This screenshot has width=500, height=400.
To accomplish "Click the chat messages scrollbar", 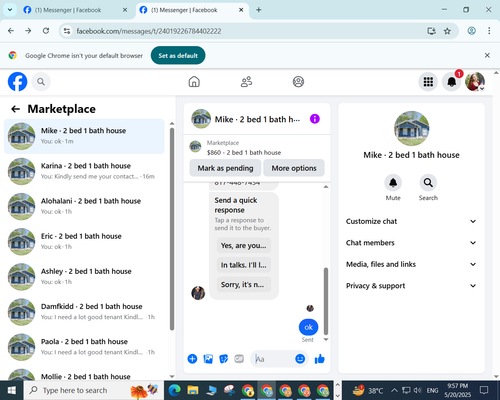I will 326,301.
